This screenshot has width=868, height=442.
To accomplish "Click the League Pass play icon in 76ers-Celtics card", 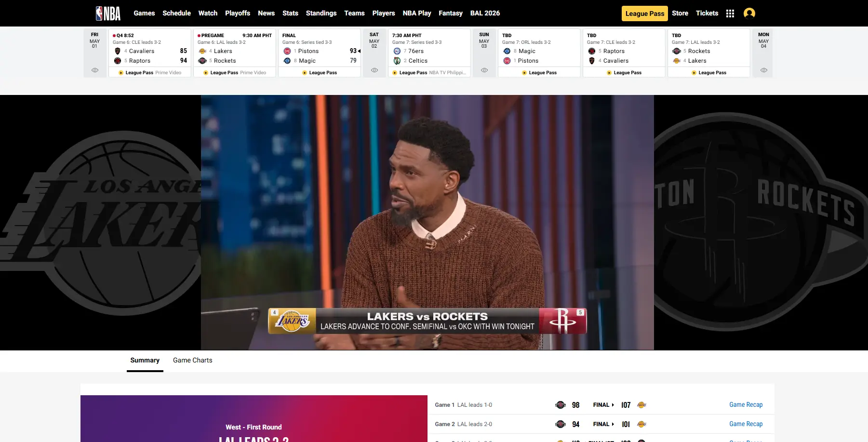I will pyautogui.click(x=395, y=73).
